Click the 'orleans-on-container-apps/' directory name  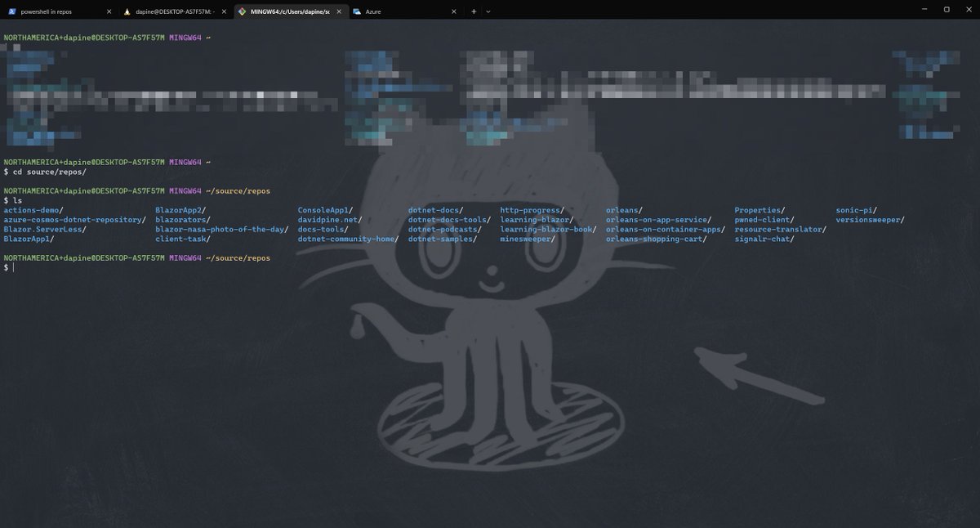coord(666,230)
